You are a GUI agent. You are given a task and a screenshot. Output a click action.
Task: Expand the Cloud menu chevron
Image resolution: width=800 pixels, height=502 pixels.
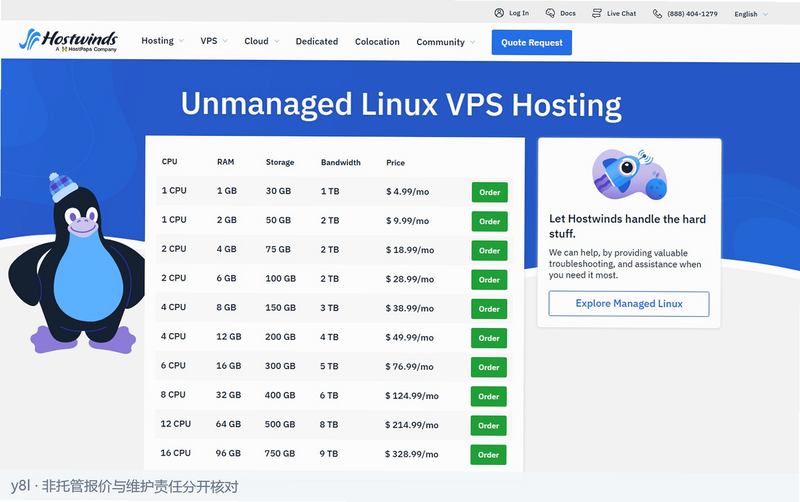coord(277,41)
